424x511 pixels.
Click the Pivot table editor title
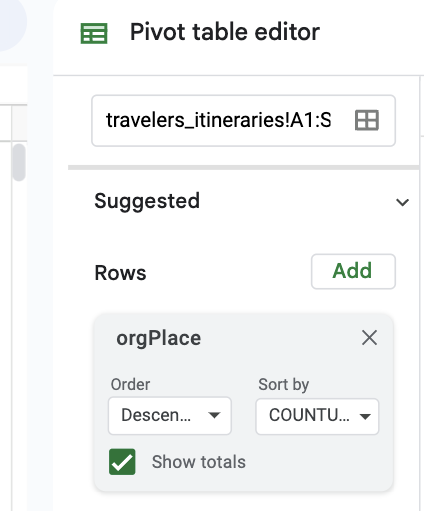click(x=225, y=32)
